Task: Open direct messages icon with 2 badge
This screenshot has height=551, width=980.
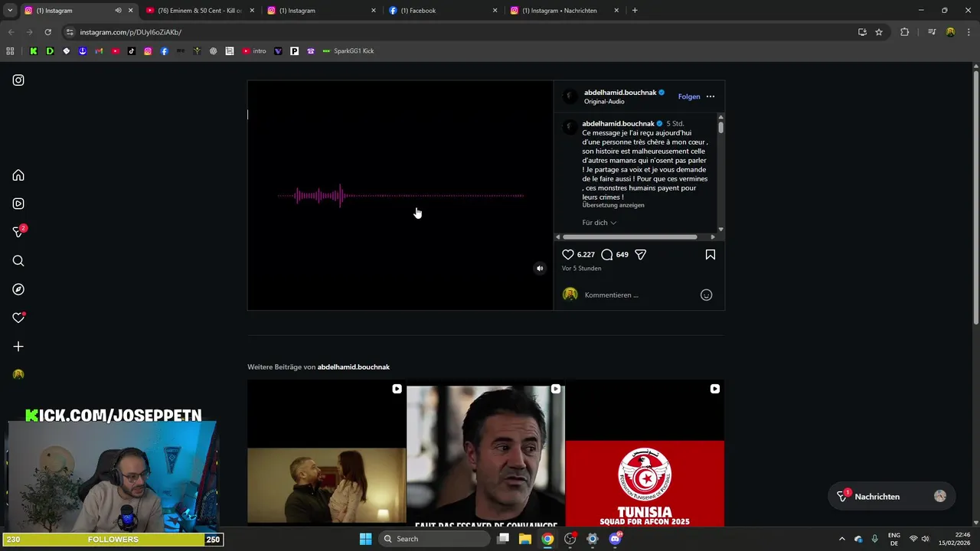Action: click(x=19, y=232)
